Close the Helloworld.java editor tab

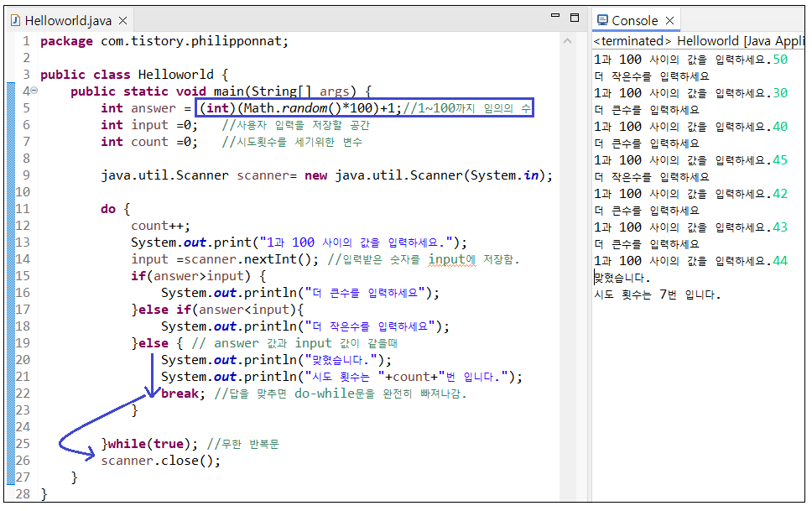[122, 21]
